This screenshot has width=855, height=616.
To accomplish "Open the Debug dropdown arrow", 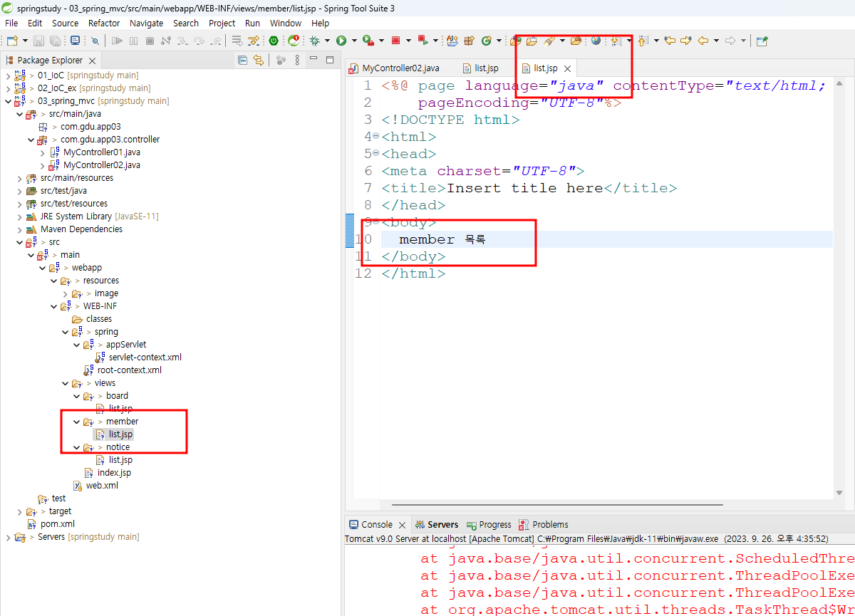I will click(327, 41).
